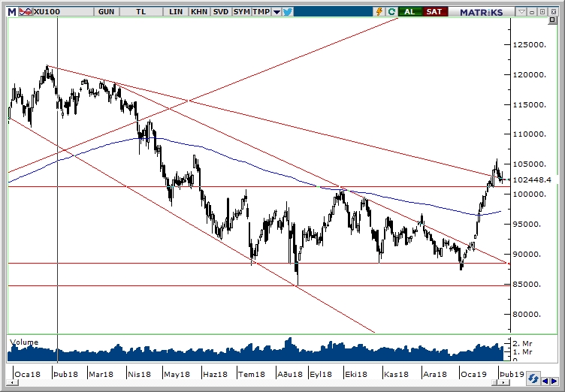This screenshot has width=565, height=392.
Task: Click the red SAT sell button
Action: coord(434,12)
